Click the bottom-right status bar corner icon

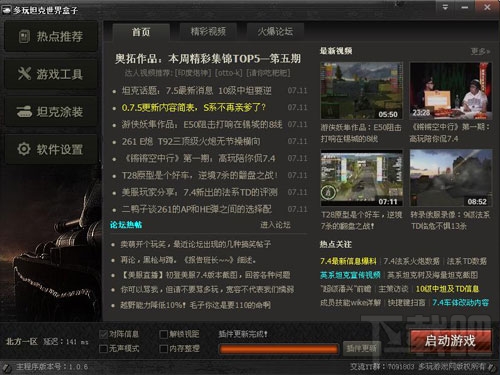(x=493, y=367)
